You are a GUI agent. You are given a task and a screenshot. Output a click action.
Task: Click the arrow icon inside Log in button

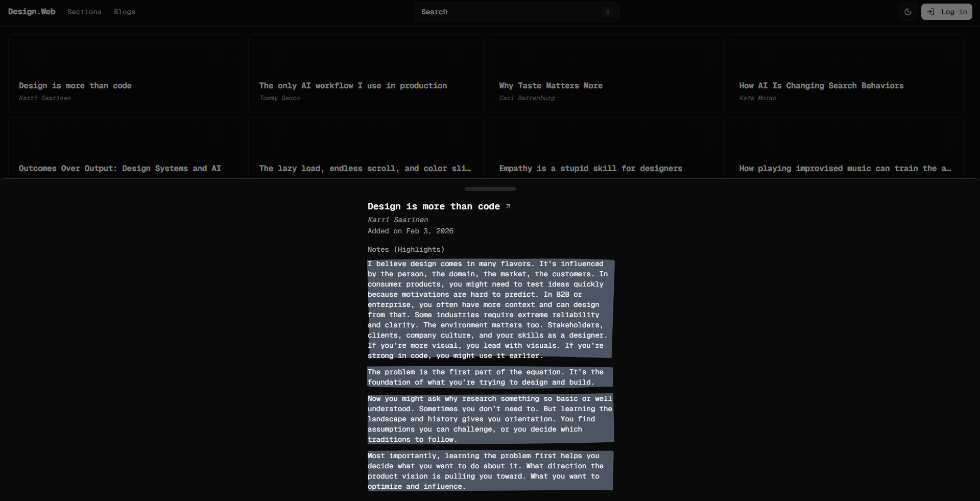click(x=931, y=11)
